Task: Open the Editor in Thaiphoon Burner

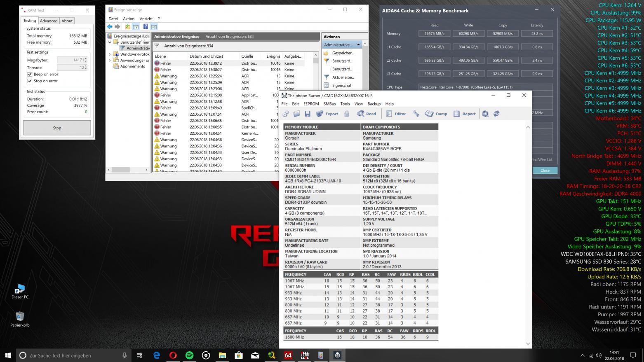Action: 396,114
